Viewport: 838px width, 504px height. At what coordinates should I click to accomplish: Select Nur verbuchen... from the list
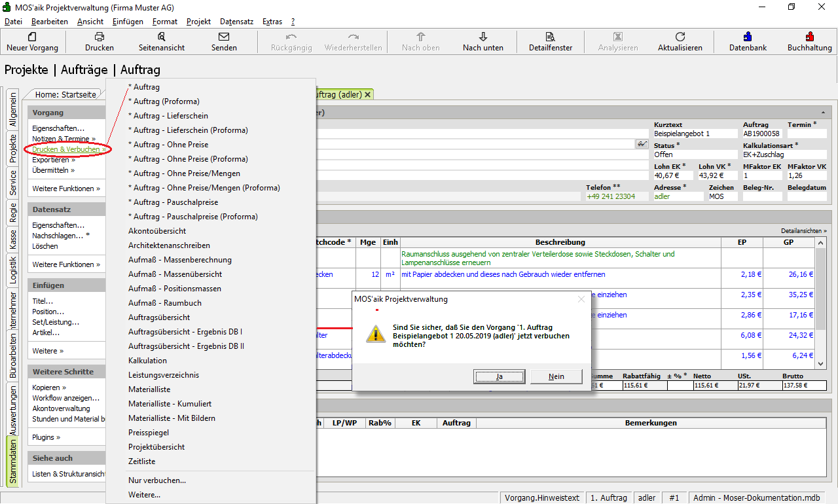tap(157, 480)
